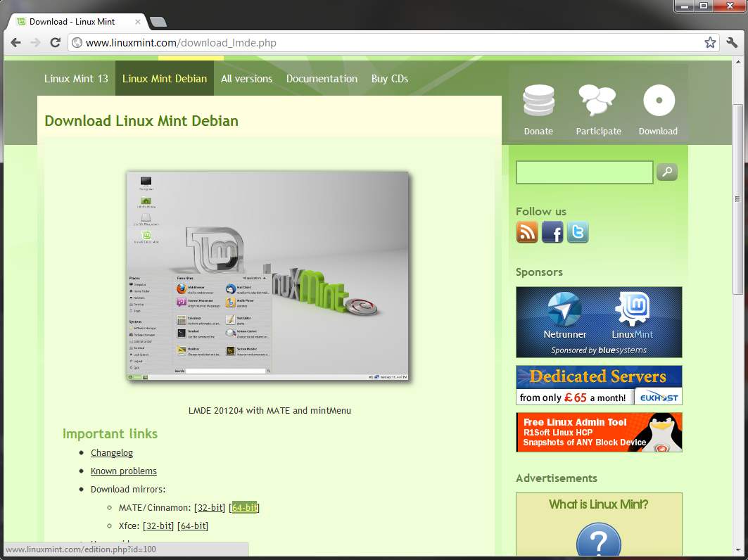The height and width of the screenshot is (560, 748).
Task: Open the Facebook follow icon
Action: pyautogui.click(x=552, y=232)
